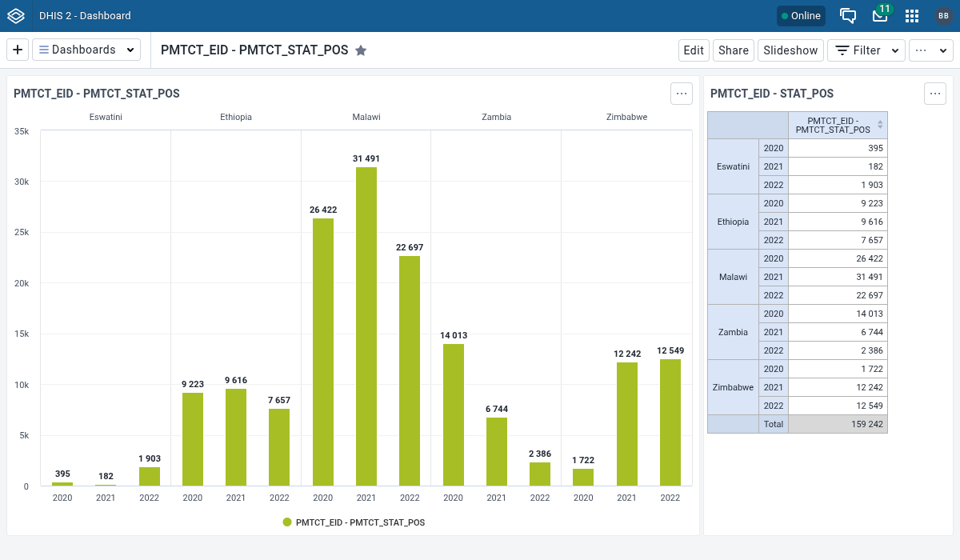This screenshot has height=560, width=960.
Task: Click the plus icon to add dashboard
Action: coord(18,50)
